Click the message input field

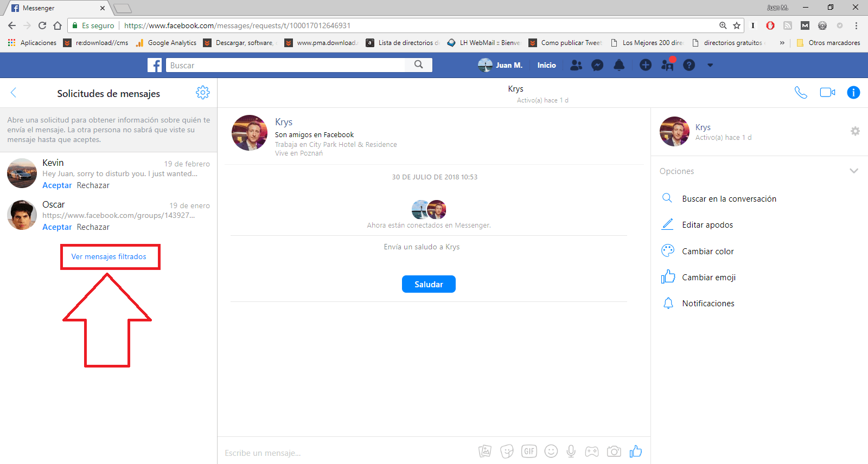coord(347,453)
